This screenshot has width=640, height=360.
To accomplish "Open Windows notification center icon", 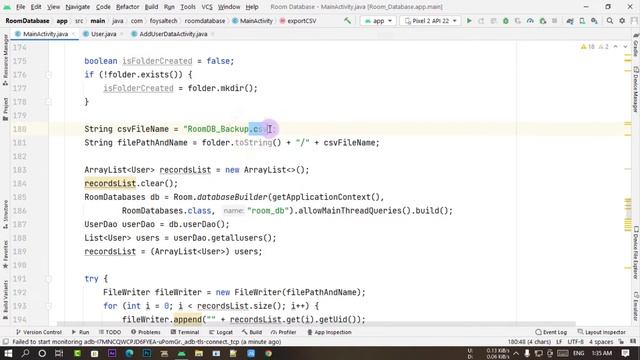I will coord(625,353).
